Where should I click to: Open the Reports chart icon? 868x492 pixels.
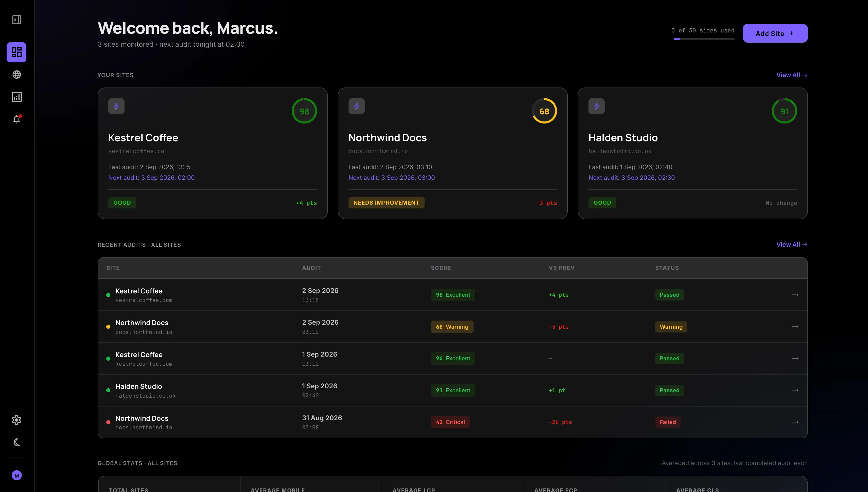click(16, 97)
